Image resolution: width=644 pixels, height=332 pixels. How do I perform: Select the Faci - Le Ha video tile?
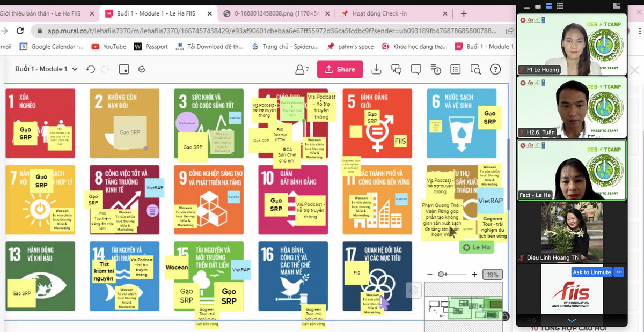(x=572, y=169)
